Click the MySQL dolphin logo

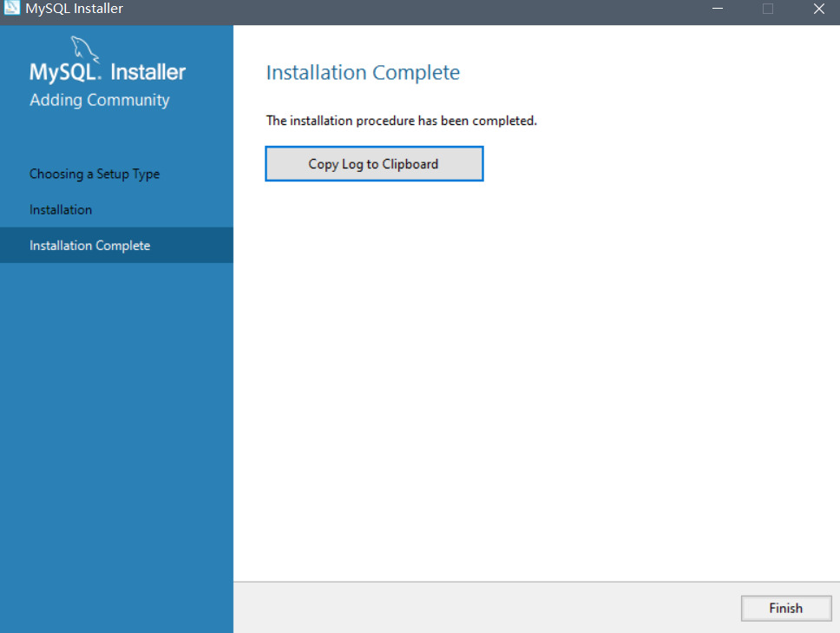[x=85, y=49]
